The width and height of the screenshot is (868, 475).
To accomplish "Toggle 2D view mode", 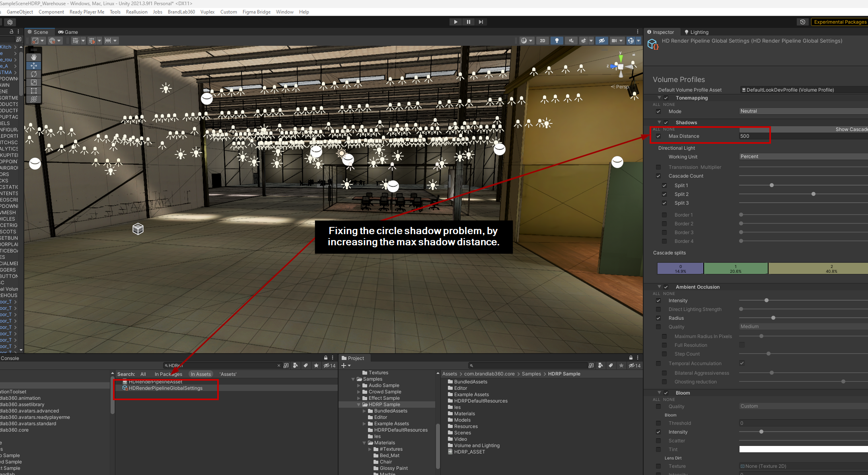I will (543, 41).
